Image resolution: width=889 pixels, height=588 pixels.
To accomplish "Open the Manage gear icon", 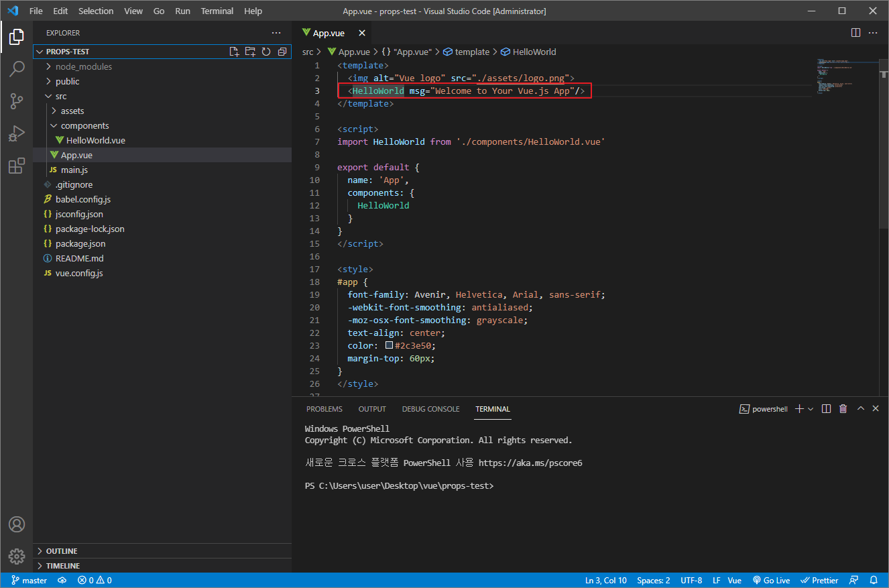I will click(x=17, y=556).
